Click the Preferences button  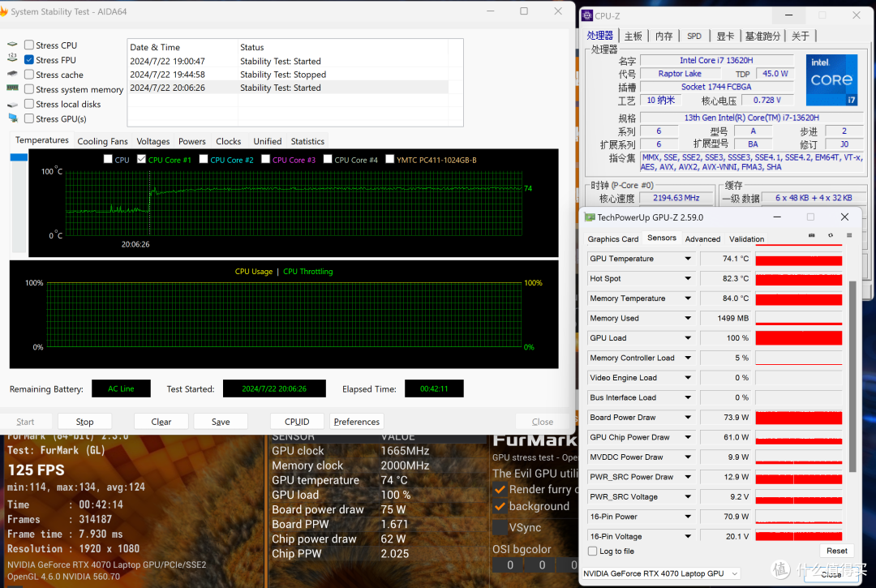coord(356,422)
